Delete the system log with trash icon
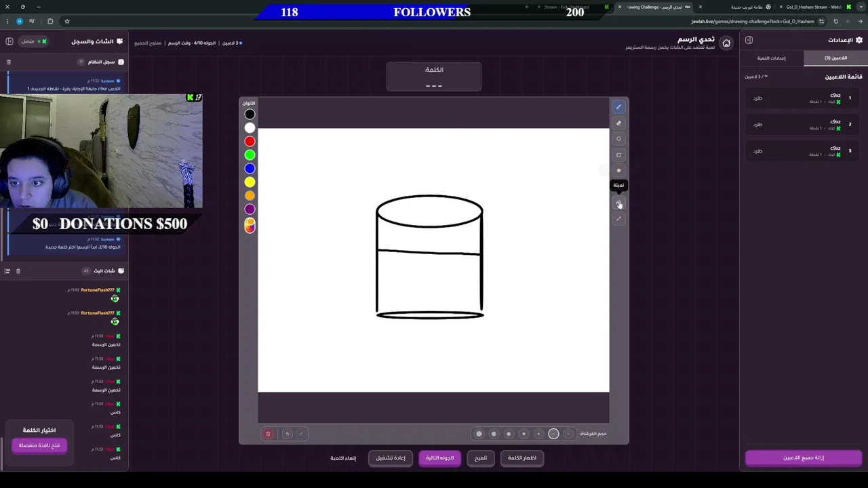This screenshot has width=868, height=488. click(x=9, y=62)
